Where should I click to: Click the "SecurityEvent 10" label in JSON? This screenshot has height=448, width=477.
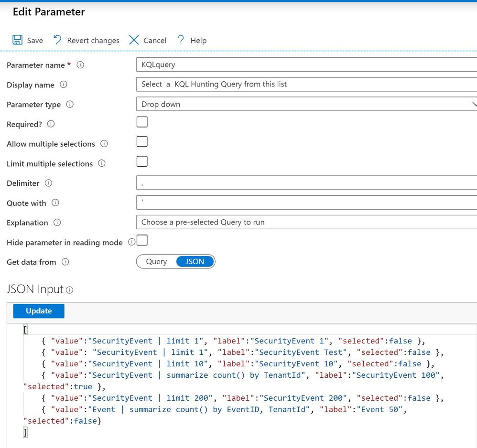(296, 363)
